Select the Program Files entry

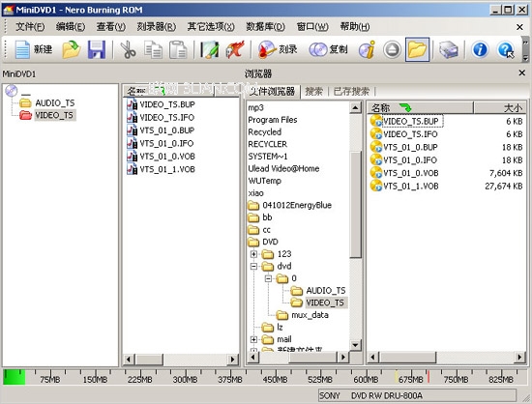[273, 120]
